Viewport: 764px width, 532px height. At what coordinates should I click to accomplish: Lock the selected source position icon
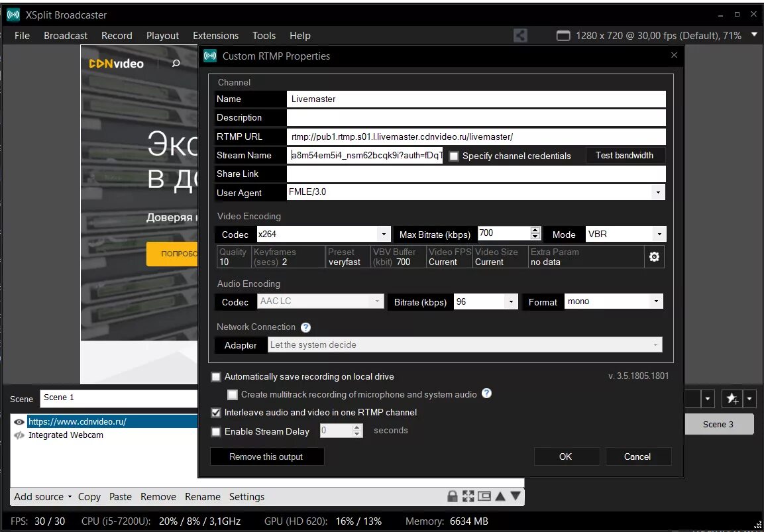pyautogui.click(x=453, y=496)
